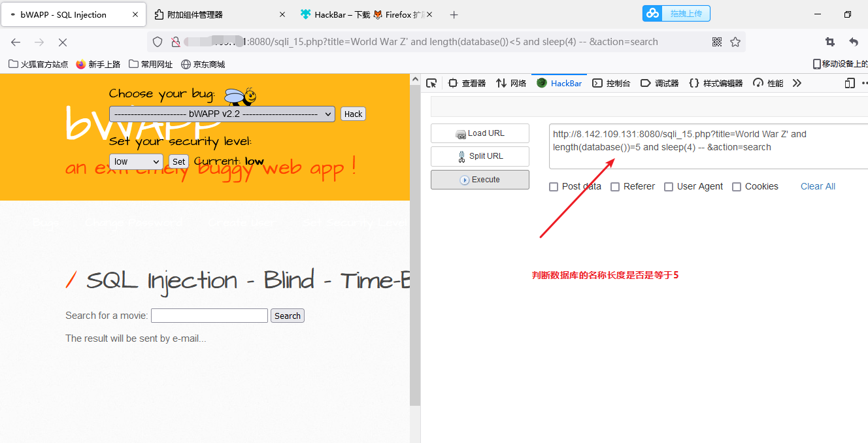Click the Load URL button
Image resolution: width=868 pixels, height=443 pixels.
480,133
